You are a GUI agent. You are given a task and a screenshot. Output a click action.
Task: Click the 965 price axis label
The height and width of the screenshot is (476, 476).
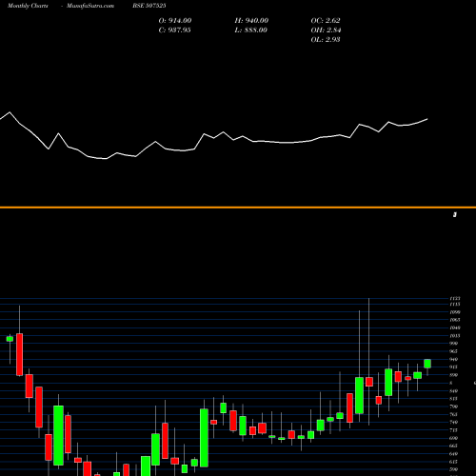tap(454, 351)
